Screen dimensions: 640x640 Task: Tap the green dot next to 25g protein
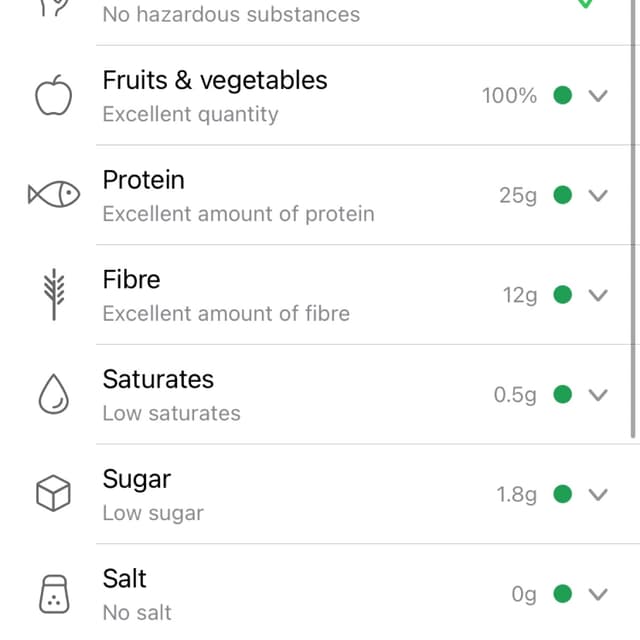[x=562, y=195]
